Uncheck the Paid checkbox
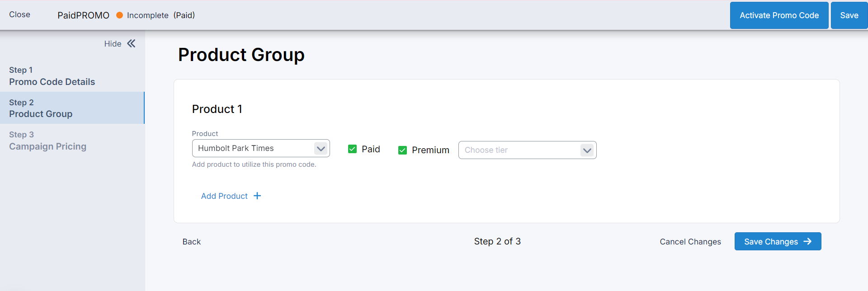 [x=353, y=149]
